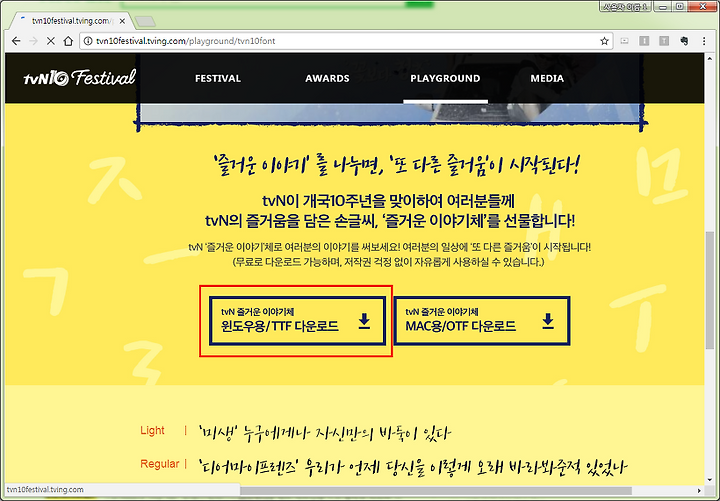Click the Light font weight label
This screenshot has width=720, height=501.
[152, 430]
